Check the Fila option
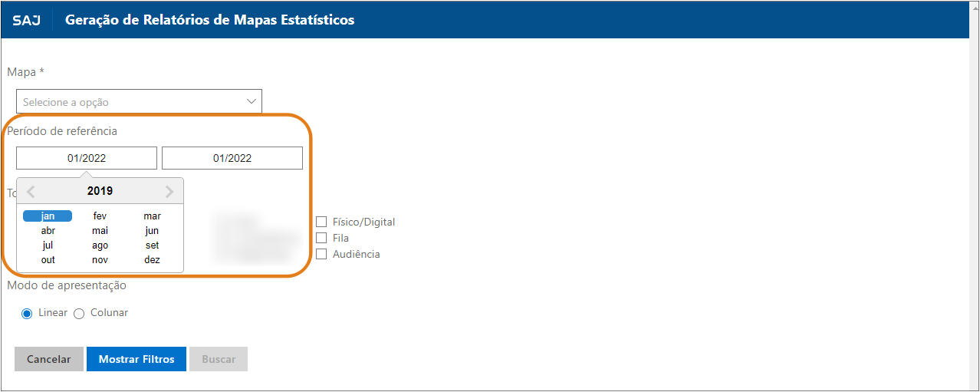This screenshot has height=392, width=980. pos(321,238)
